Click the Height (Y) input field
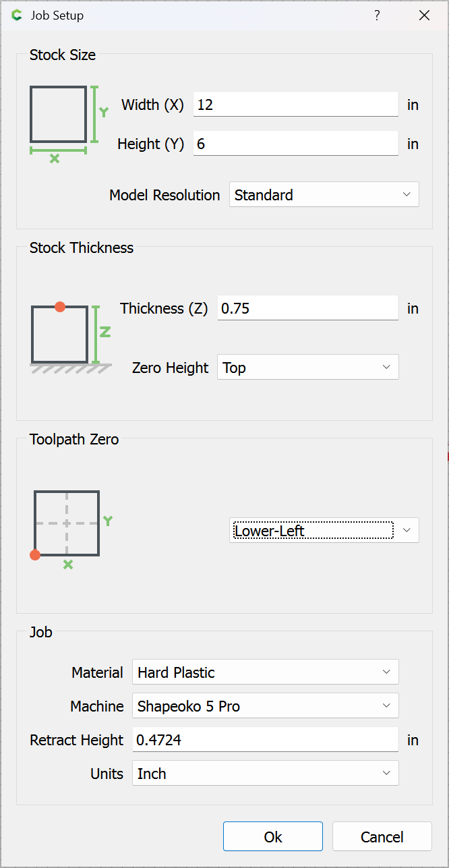 [295, 144]
